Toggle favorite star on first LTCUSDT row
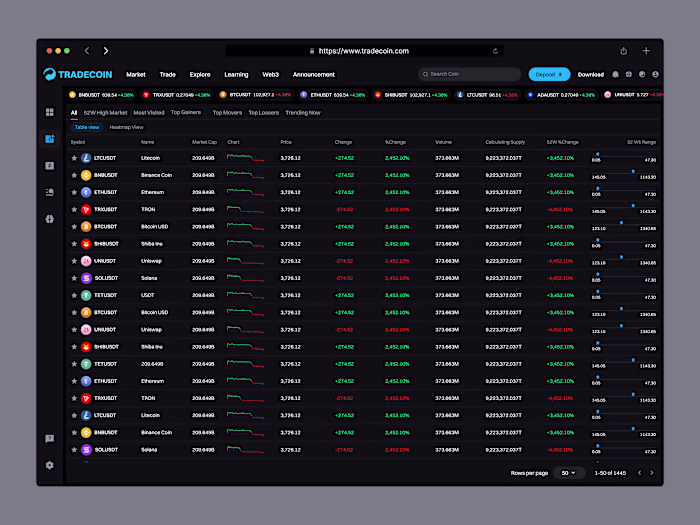The width and height of the screenshot is (700, 525). pyautogui.click(x=74, y=158)
